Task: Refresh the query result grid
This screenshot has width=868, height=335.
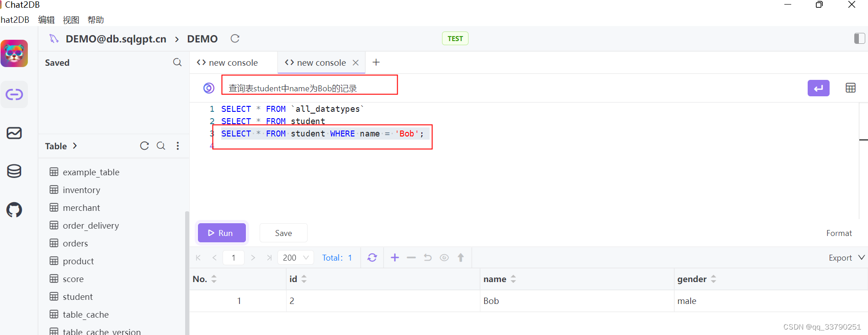Action: 373,258
